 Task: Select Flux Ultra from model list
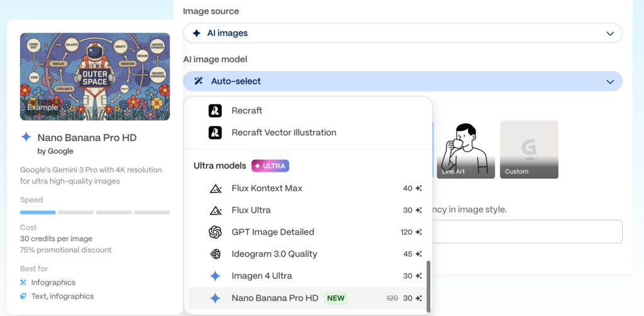tap(252, 210)
